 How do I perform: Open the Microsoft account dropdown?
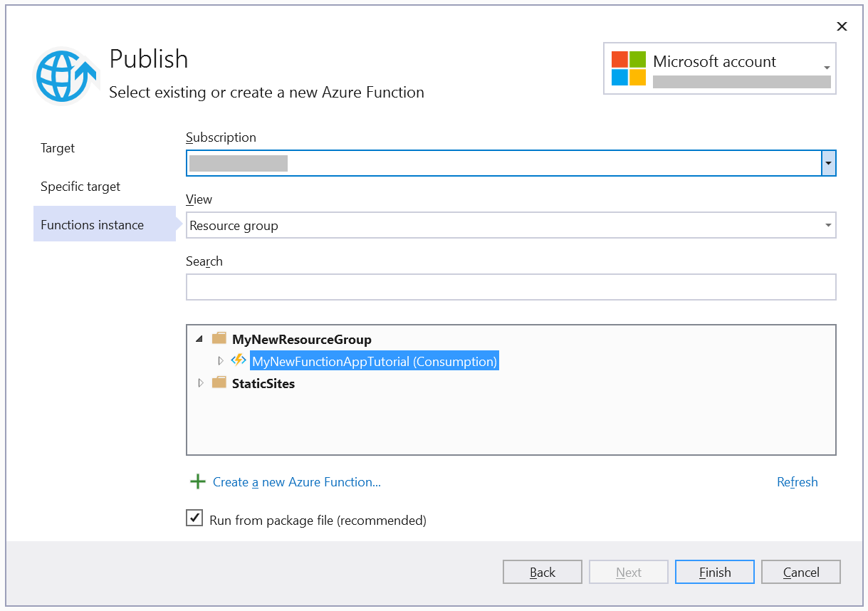tap(826, 68)
